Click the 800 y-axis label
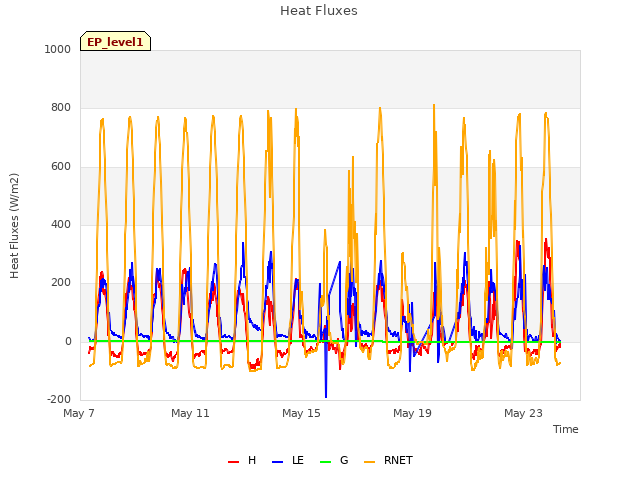The image size is (640, 480). pos(61,108)
